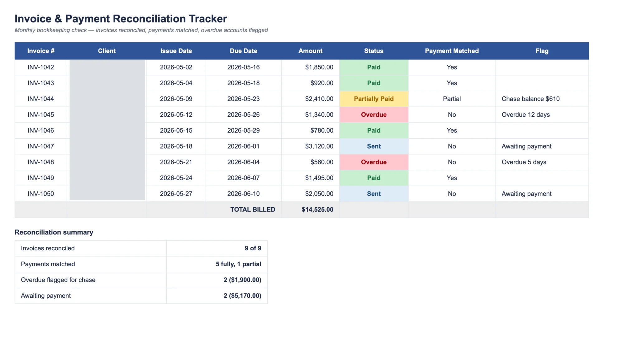Select invoice cell INV-1047

[41, 146]
